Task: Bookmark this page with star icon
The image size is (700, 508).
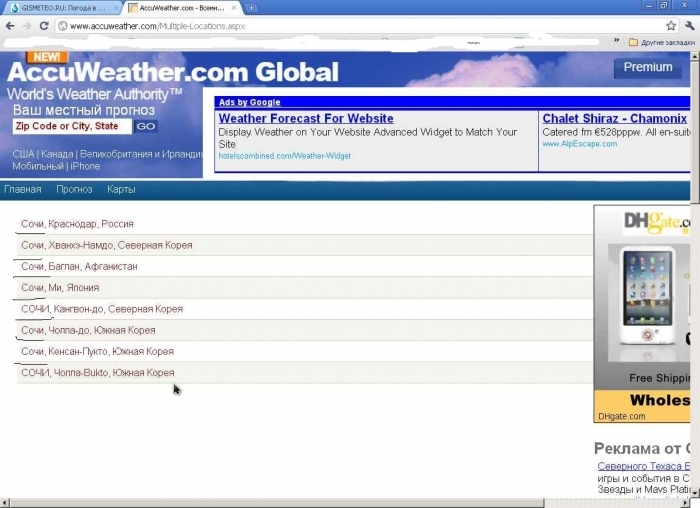Action: point(671,26)
